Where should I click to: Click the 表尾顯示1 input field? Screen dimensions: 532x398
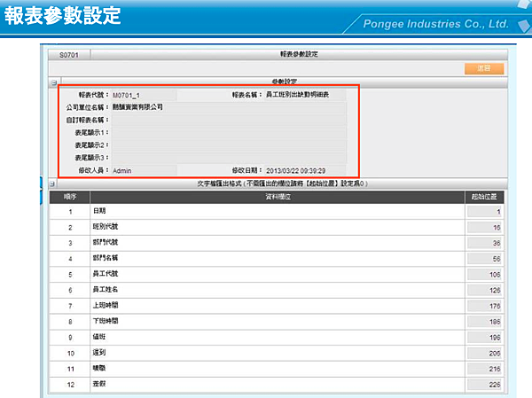[x=229, y=133]
